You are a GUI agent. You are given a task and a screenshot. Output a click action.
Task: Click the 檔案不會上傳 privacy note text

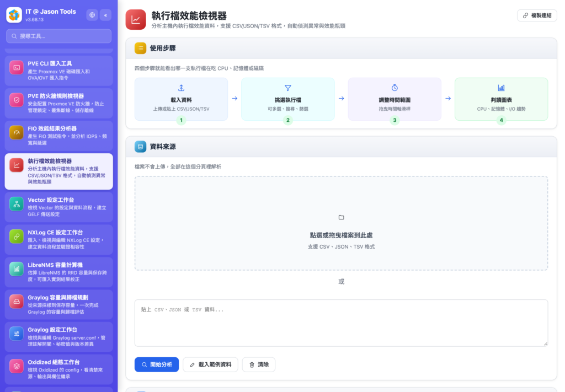coord(178,167)
